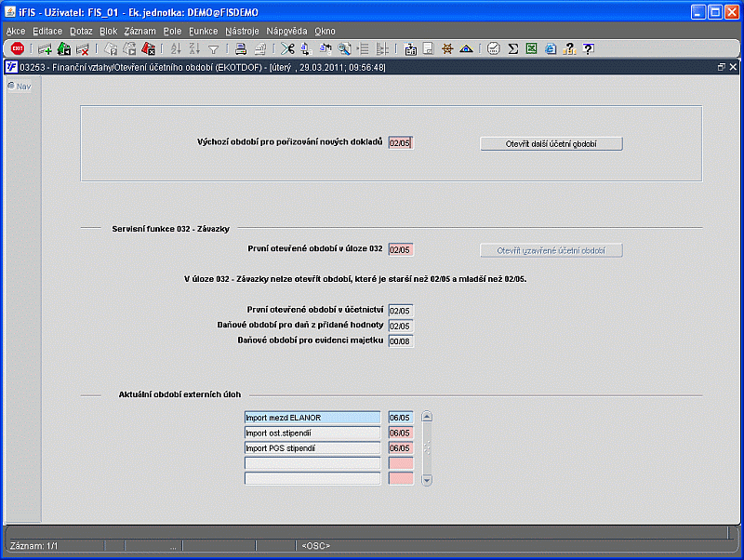Click Daňové období pro evidenci majetku field

coord(401,341)
